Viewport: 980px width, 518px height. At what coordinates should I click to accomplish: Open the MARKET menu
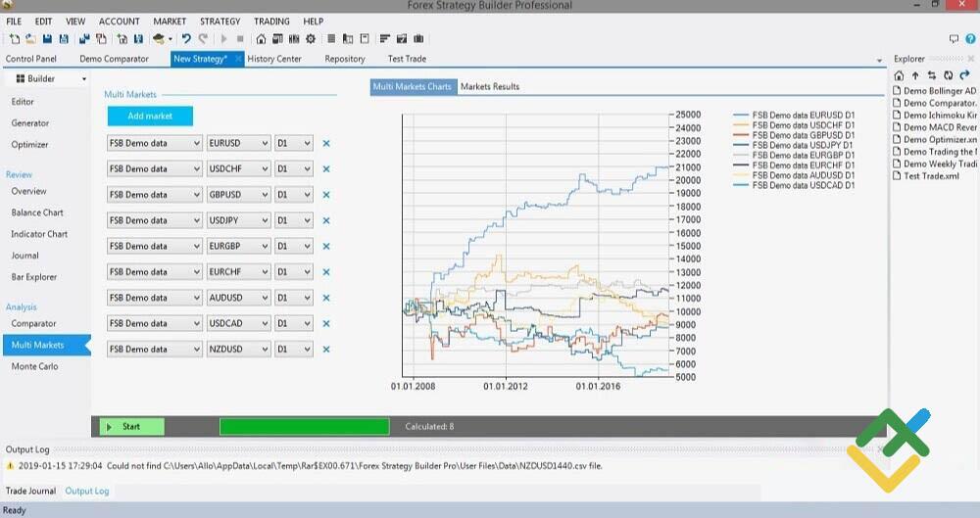tap(170, 22)
